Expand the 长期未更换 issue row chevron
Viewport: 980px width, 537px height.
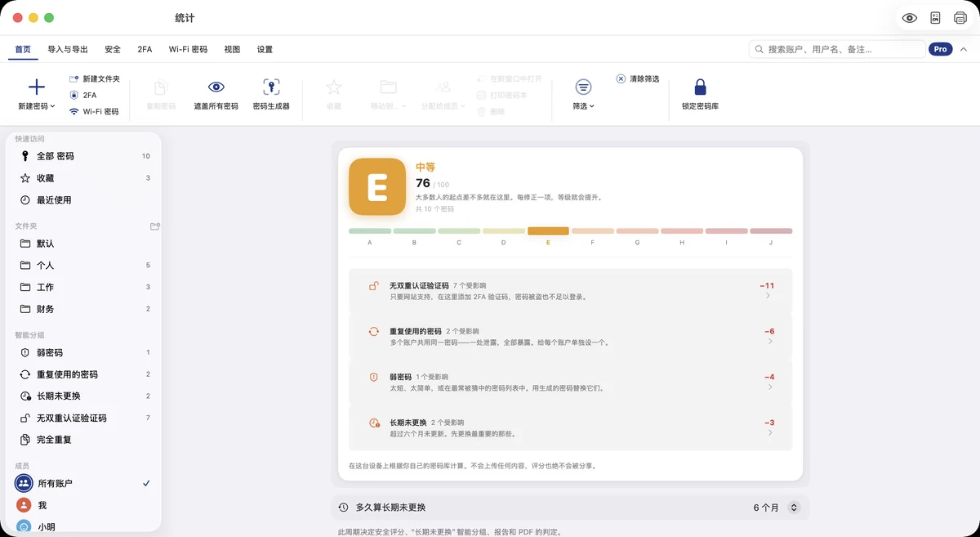click(769, 433)
